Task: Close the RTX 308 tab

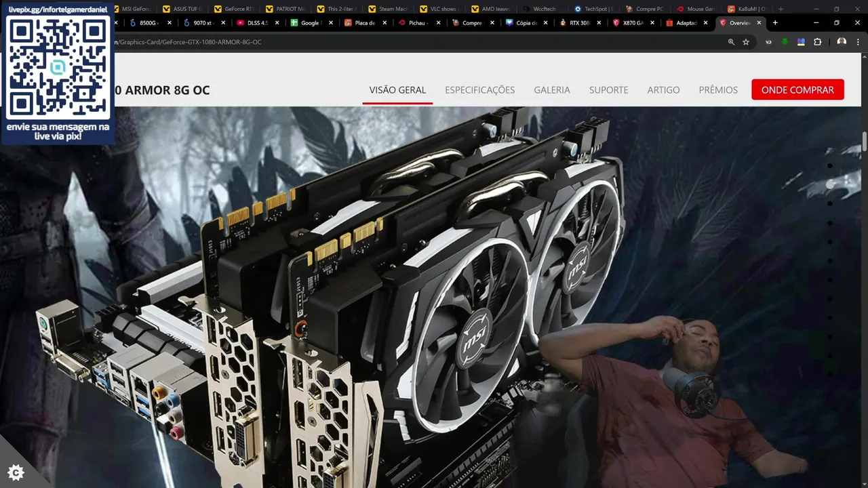Action: click(x=599, y=22)
